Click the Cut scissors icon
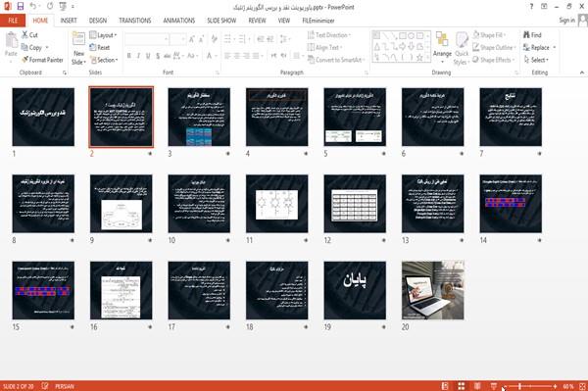The height and width of the screenshot is (391, 588). [24, 35]
